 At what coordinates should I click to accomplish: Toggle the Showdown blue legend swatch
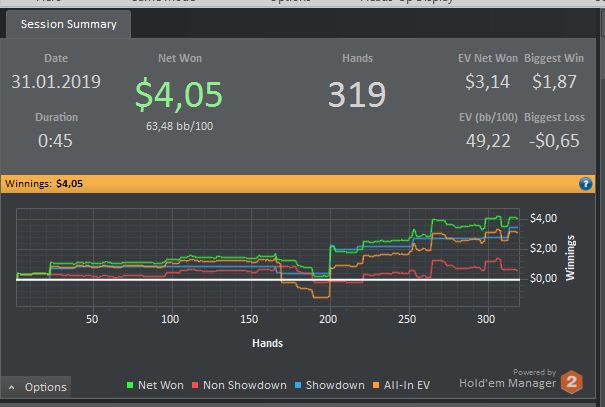[298, 385]
